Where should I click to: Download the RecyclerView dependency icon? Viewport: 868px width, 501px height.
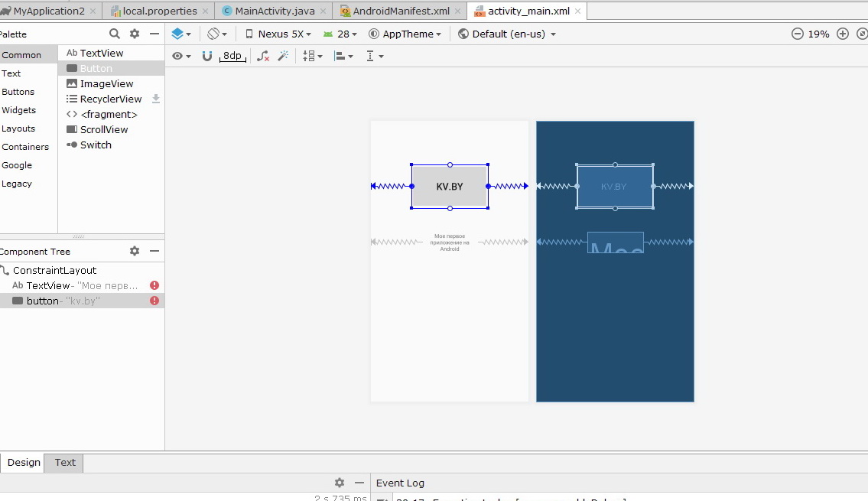point(156,99)
